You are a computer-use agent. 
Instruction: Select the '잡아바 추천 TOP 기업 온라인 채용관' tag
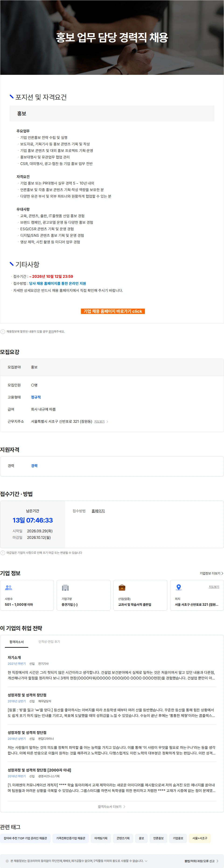pos(25,838)
